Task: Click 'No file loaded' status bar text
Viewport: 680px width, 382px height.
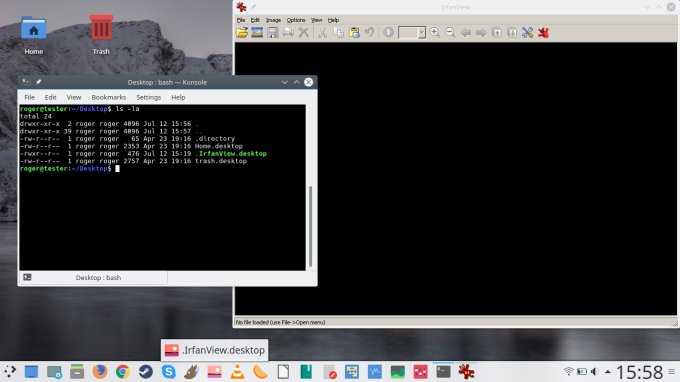Action: pyautogui.click(x=280, y=322)
